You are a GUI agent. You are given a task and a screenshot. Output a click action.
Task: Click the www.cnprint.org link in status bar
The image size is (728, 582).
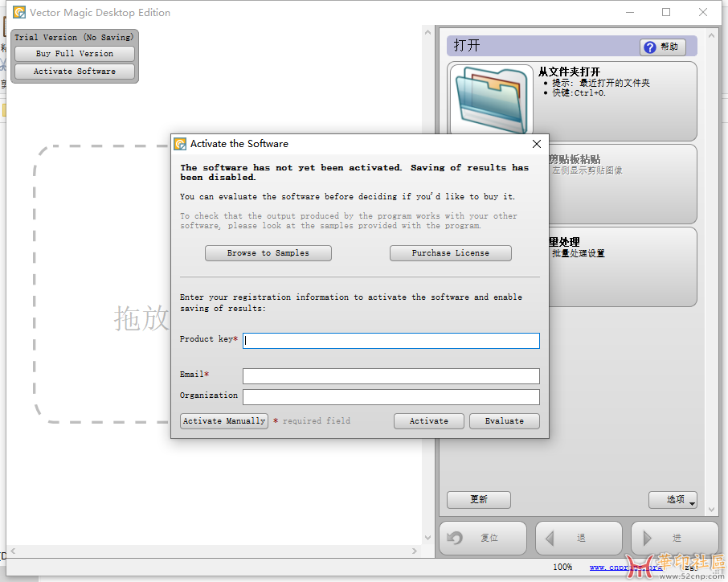626,568
